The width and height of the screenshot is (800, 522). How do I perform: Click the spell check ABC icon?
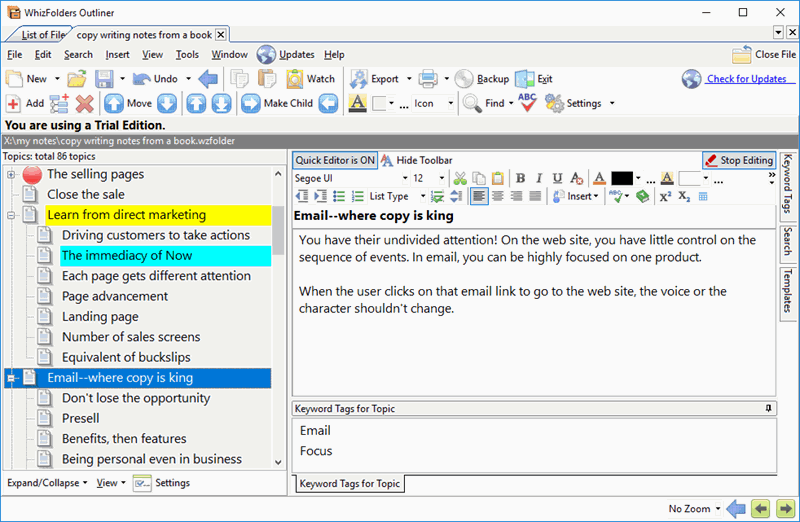coord(527,103)
